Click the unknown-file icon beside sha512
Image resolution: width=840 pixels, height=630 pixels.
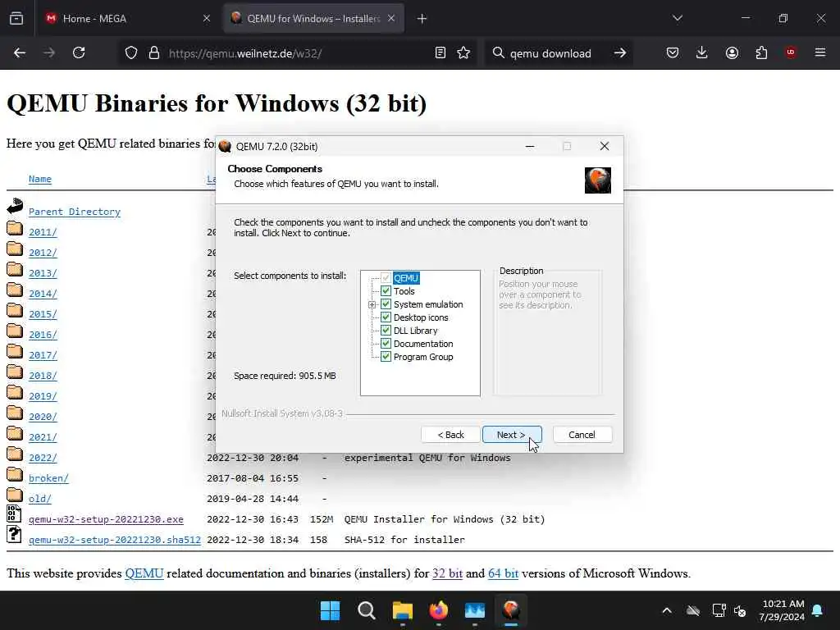click(15, 534)
